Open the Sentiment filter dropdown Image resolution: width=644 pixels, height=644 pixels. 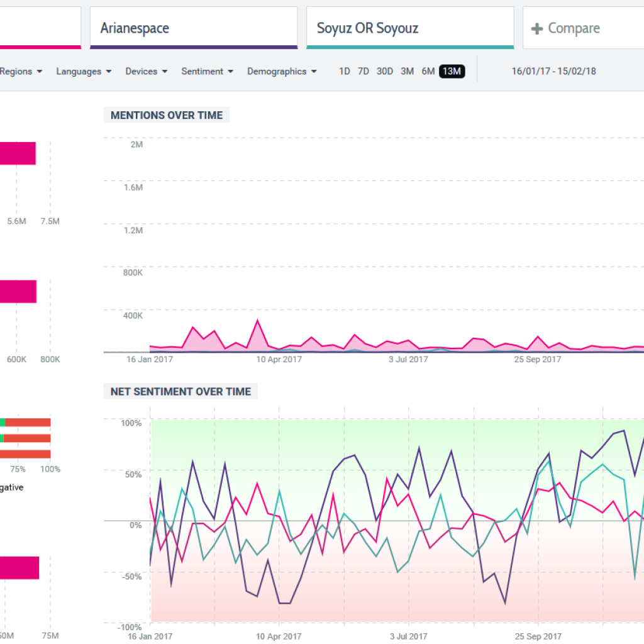pos(207,72)
